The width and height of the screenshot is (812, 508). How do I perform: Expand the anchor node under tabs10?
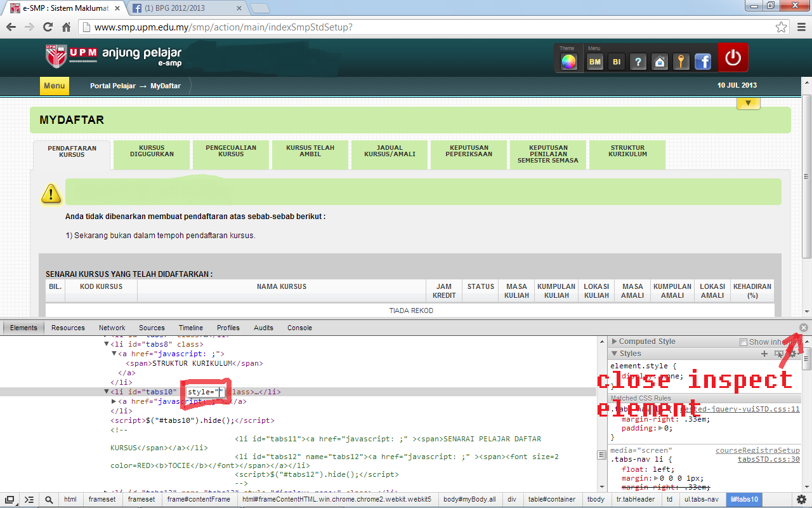[x=114, y=401]
